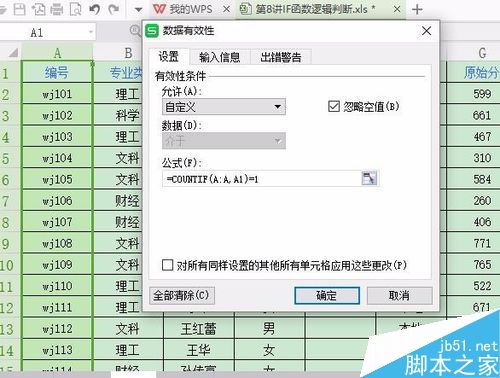The image size is (500, 378).
Task: Toggle the 忽略空值(B) checkbox
Action: pyautogui.click(x=334, y=107)
